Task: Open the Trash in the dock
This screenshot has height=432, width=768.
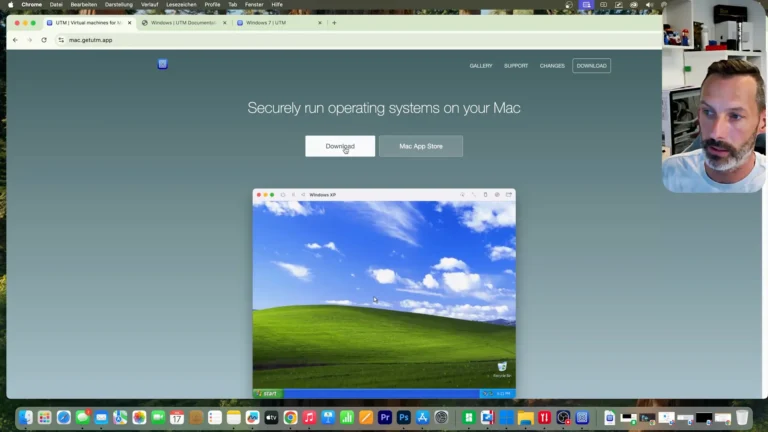Action: click(x=742, y=417)
